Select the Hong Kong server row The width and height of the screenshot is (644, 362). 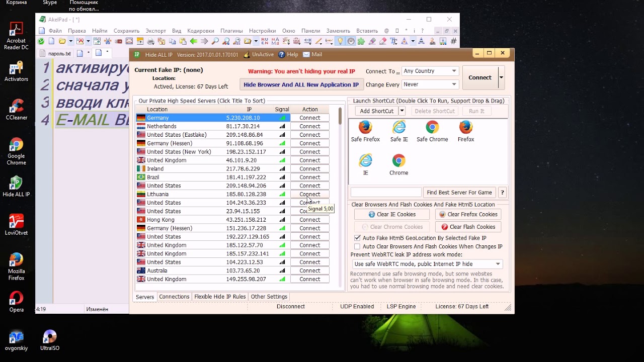(x=232, y=220)
